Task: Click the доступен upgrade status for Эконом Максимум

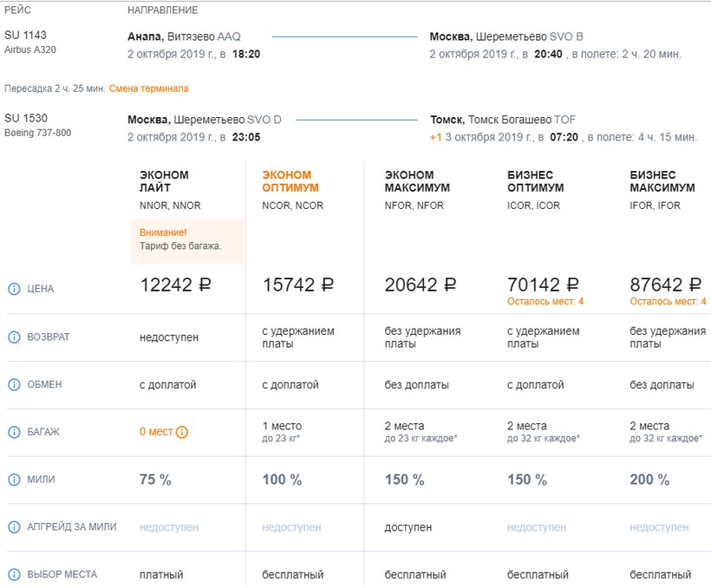Action: coord(408,527)
